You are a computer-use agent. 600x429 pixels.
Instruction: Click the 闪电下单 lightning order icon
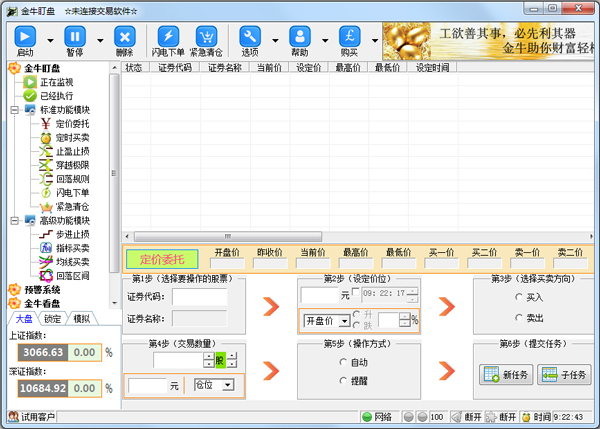[169, 36]
